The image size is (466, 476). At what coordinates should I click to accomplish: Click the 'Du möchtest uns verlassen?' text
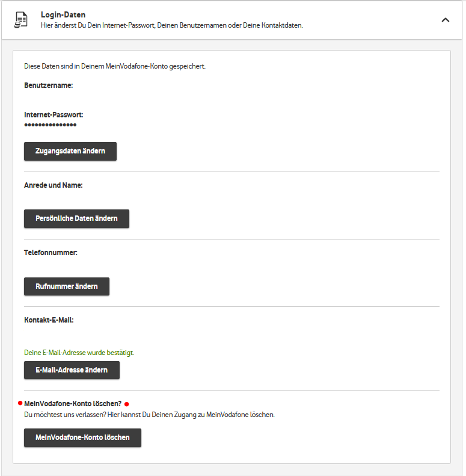(x=149, y=415)
